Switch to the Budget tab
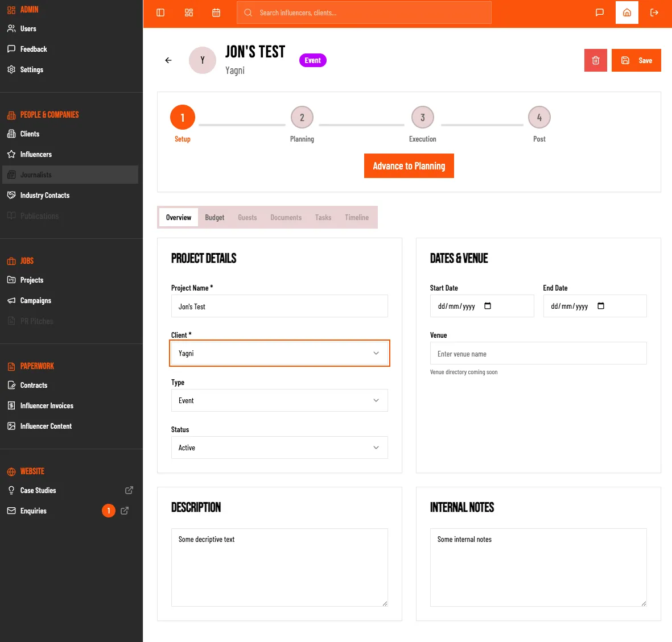Viewport: 672px width, 642px height. tap(215, 217)
